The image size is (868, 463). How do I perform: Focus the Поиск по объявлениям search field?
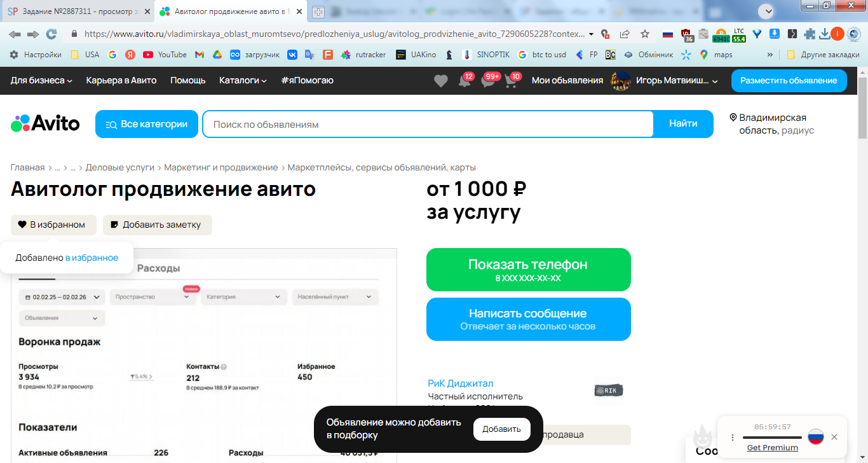428,124
